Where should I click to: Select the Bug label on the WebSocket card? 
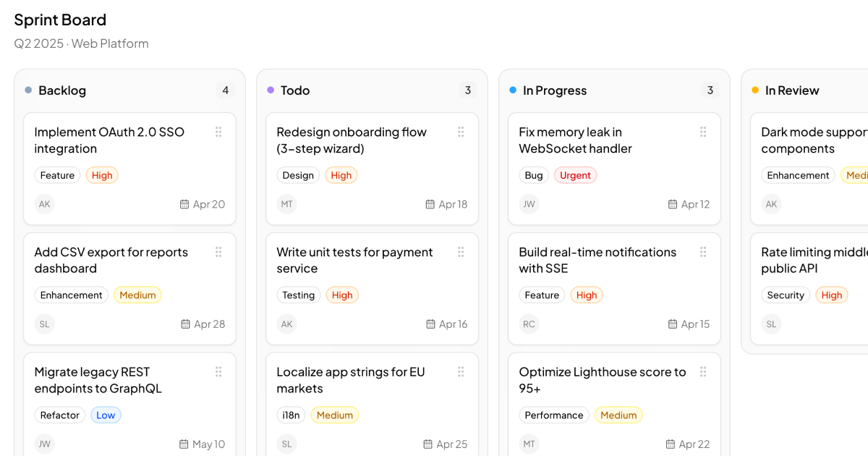533,174
